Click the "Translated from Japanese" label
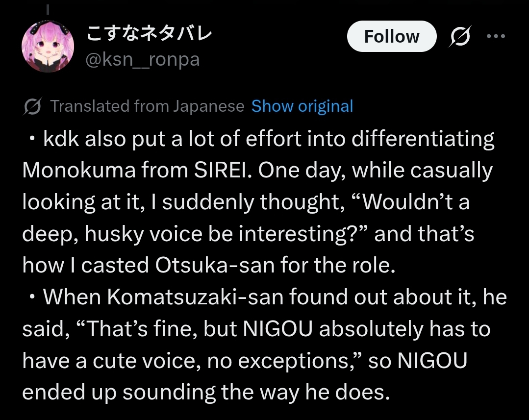 click(x=147, y=106)
